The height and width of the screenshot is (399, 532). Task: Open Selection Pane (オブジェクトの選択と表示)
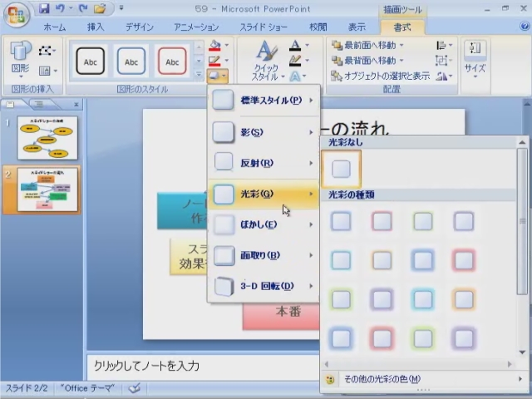[381, 76]
